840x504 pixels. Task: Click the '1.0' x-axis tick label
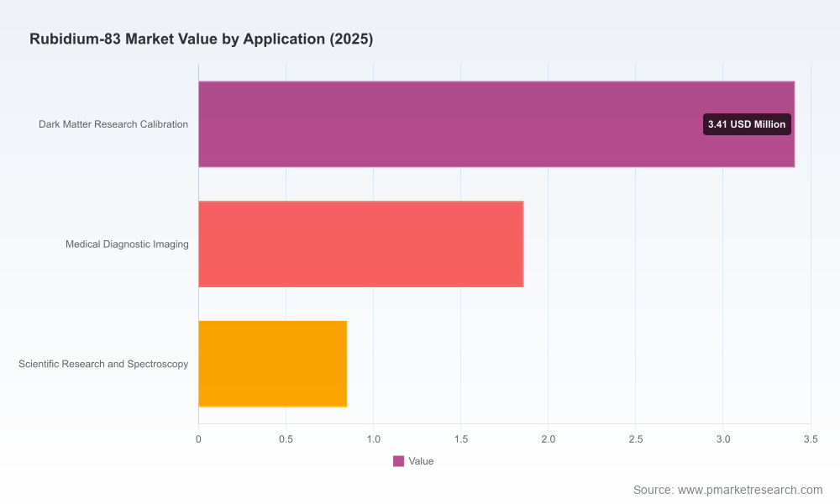click(374, 439)
